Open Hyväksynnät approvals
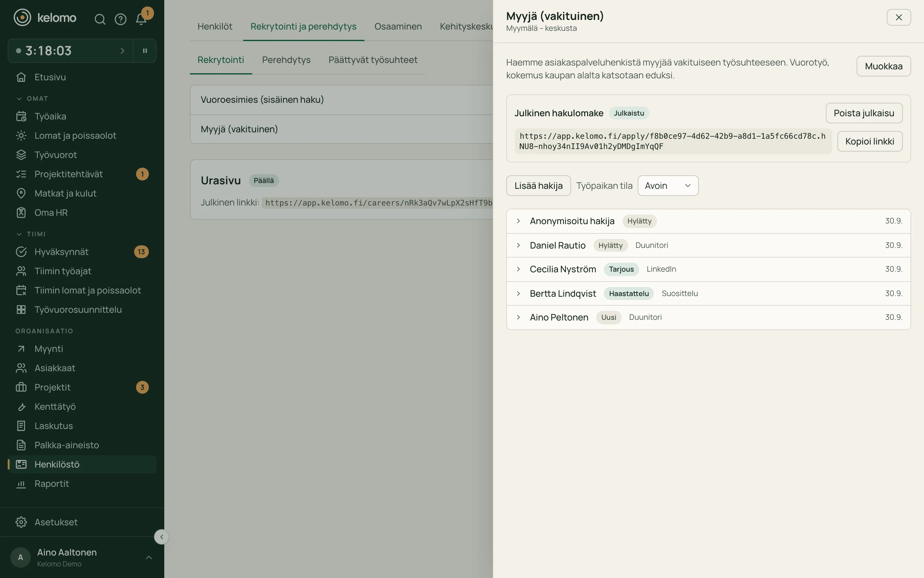 point(82,251)
